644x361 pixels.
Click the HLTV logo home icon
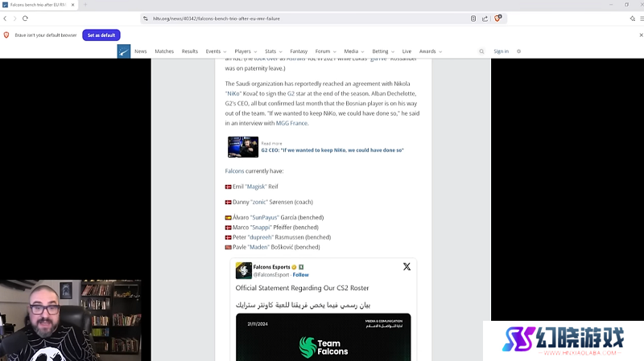point(124,51)
